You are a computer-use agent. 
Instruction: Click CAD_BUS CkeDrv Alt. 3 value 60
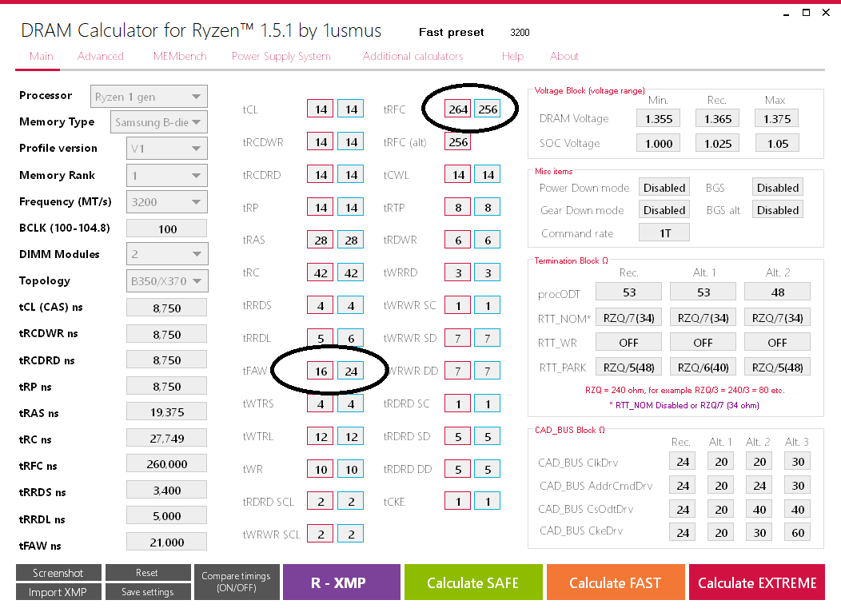pyautogui.click(x=798, y=532)
